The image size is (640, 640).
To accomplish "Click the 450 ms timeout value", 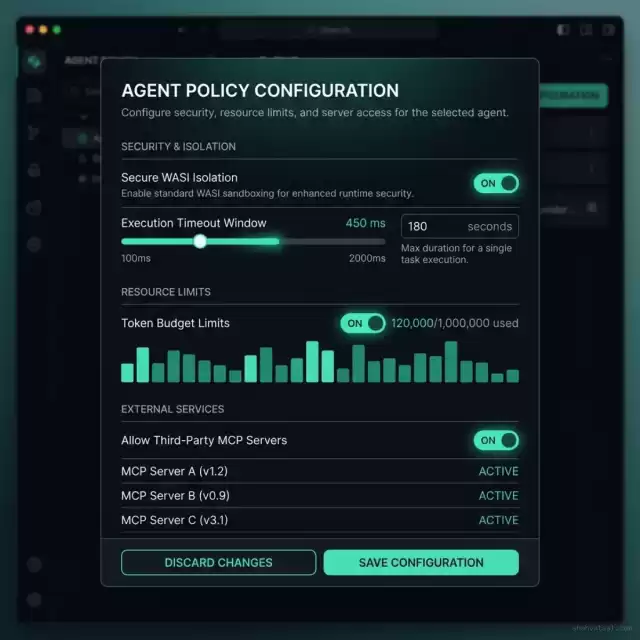I will coord(365,223).
